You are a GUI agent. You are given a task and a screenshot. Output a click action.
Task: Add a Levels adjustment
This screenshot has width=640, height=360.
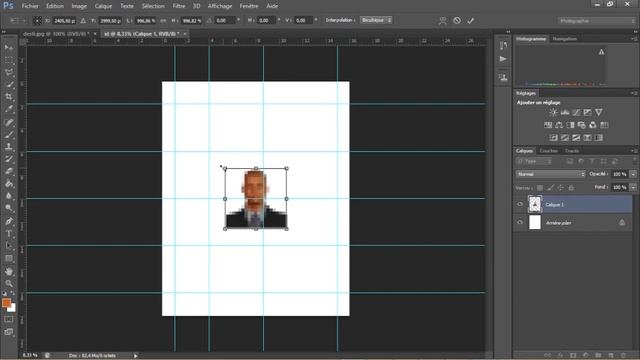(x=564, y=112)
